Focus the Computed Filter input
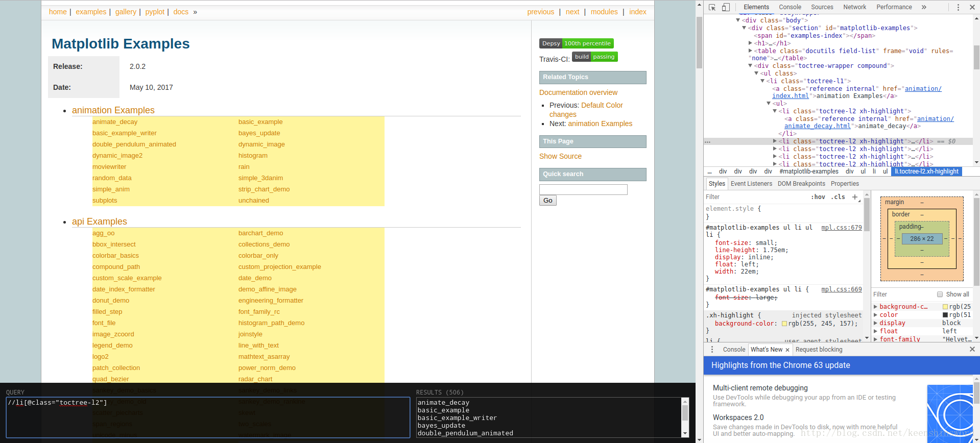 (902, 294)
